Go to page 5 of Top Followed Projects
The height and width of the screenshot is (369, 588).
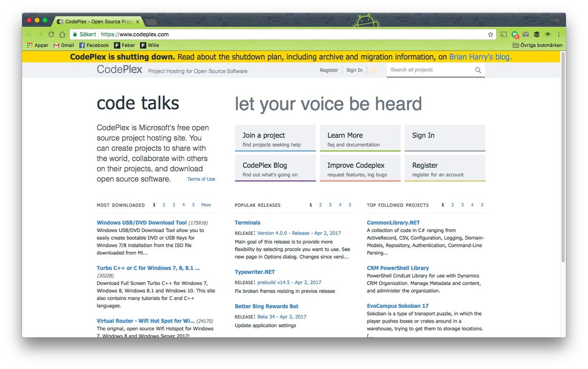coord(482,205)
